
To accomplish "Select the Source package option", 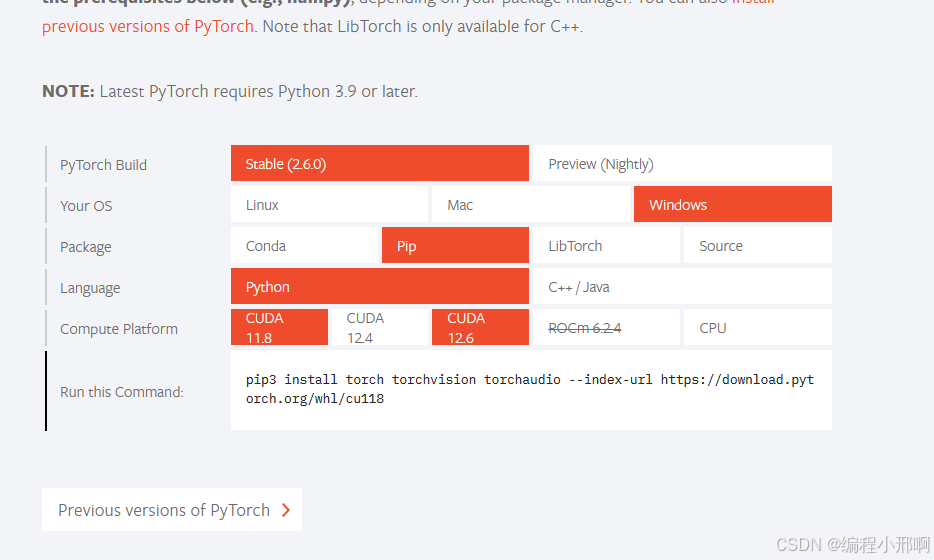I will tap(758, 245).
